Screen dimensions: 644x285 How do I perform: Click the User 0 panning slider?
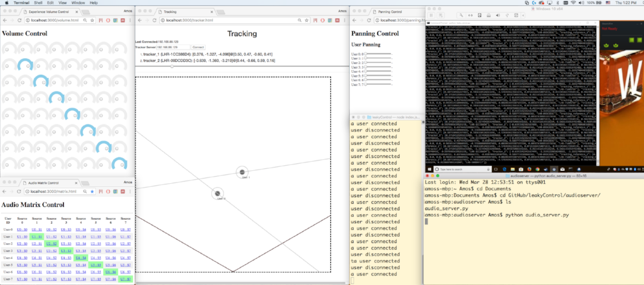point(377,54)
